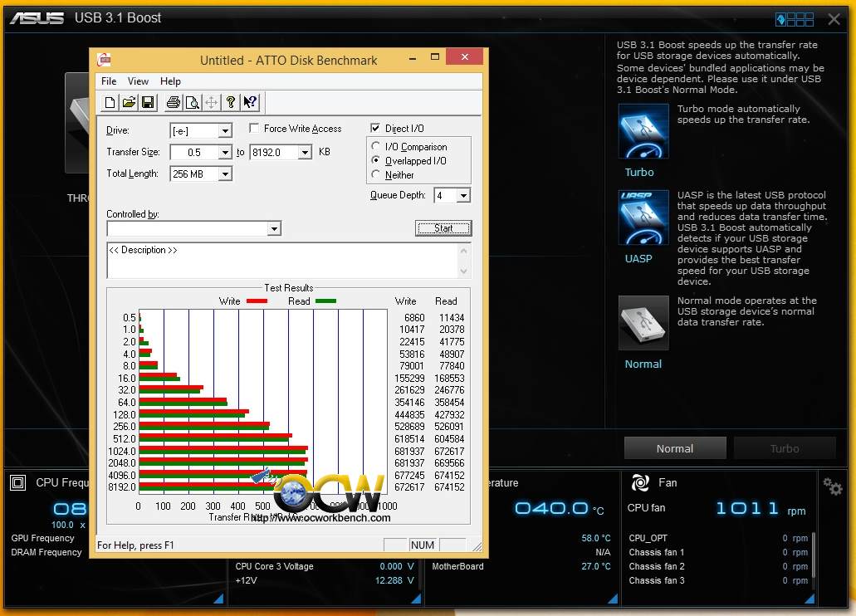Click the red Write legend swatch

coord(257,301)
